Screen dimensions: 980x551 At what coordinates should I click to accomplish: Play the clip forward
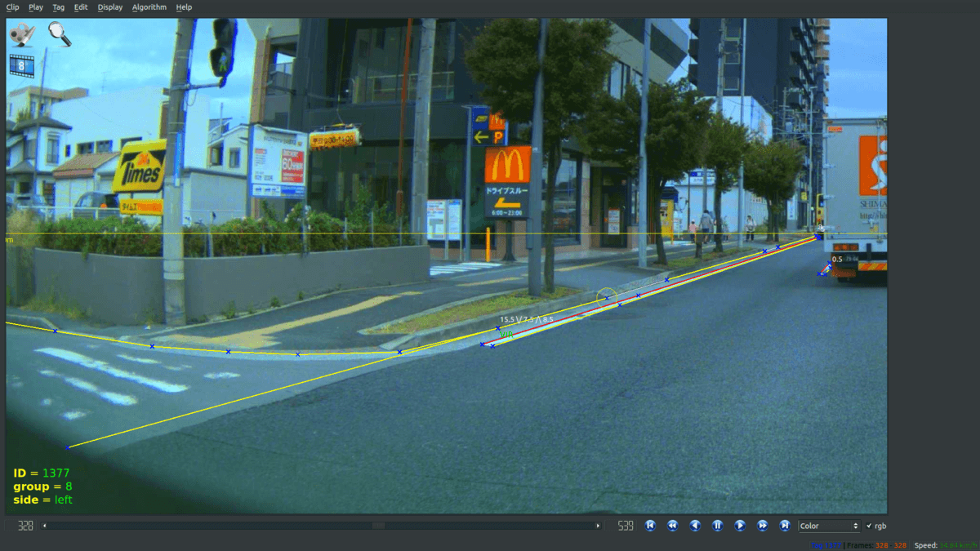click(740, 526)
